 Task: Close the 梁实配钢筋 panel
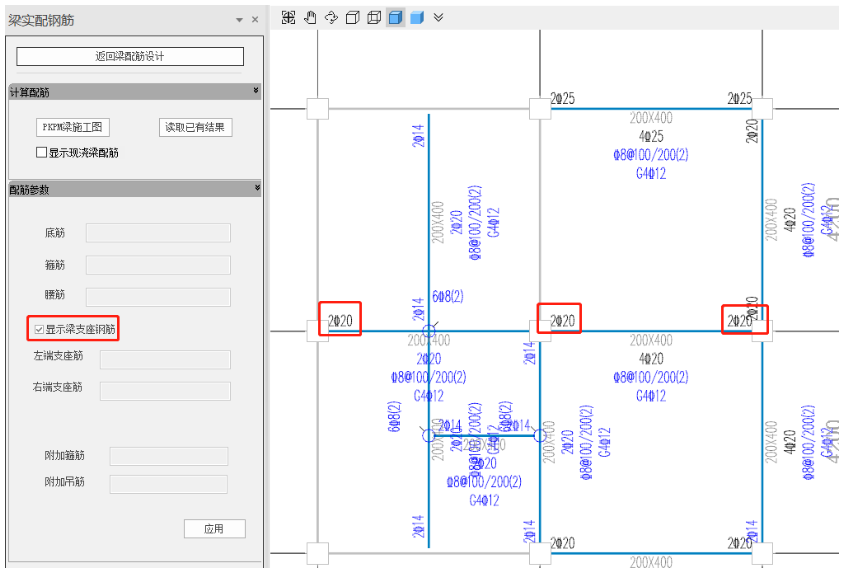[x=255, y=20]
